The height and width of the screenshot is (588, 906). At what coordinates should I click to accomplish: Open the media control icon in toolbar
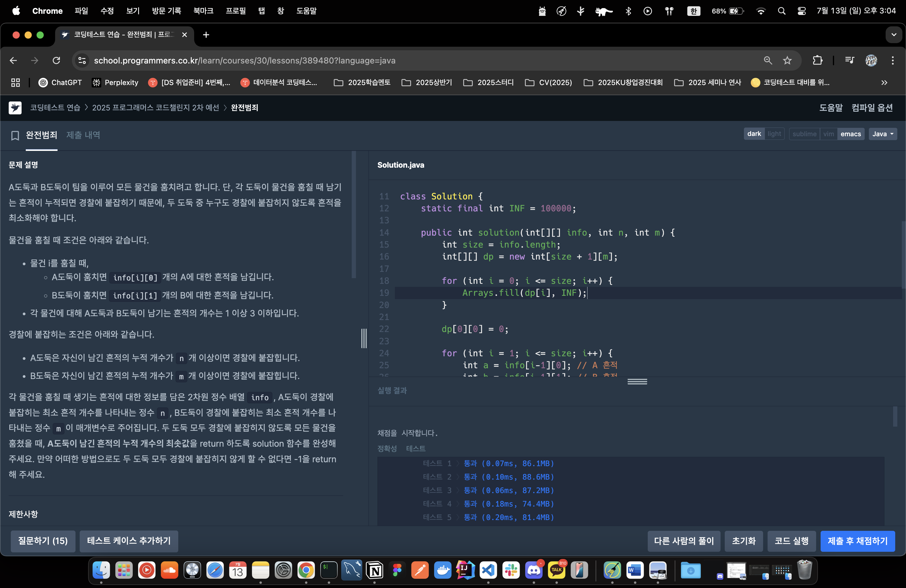point(850,60)
